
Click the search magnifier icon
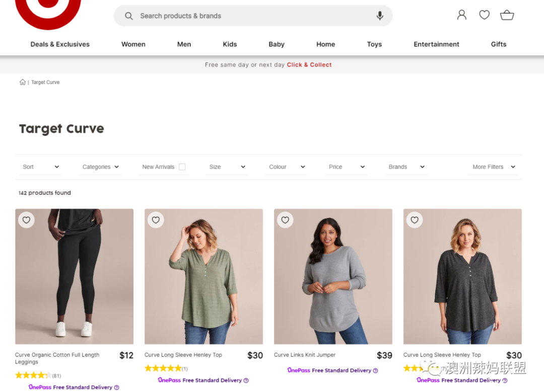pyautogui.click(x=129, y=16)
